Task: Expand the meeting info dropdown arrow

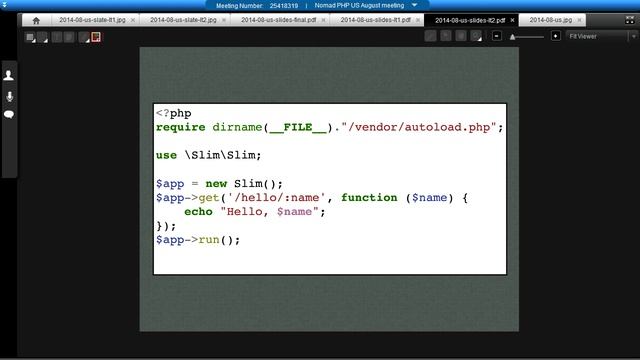Action: pos(414,5)
